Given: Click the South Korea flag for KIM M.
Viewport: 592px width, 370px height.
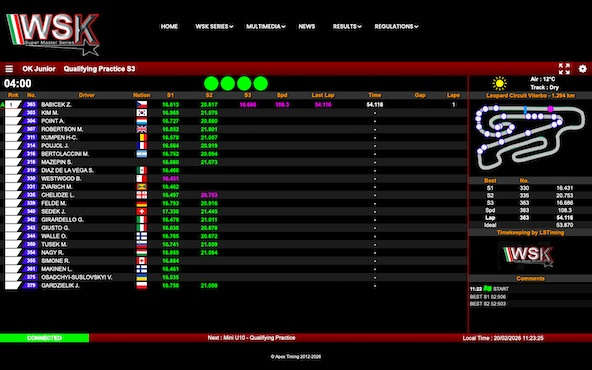Looking at the screenshot, I should [142, 113].
